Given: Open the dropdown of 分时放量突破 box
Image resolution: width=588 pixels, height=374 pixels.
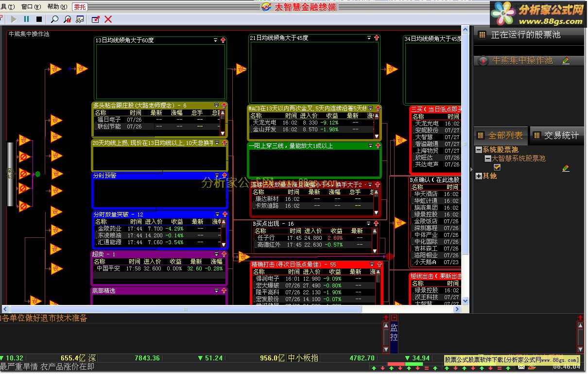Looking at the screenshot, I should tap(217, 214).
